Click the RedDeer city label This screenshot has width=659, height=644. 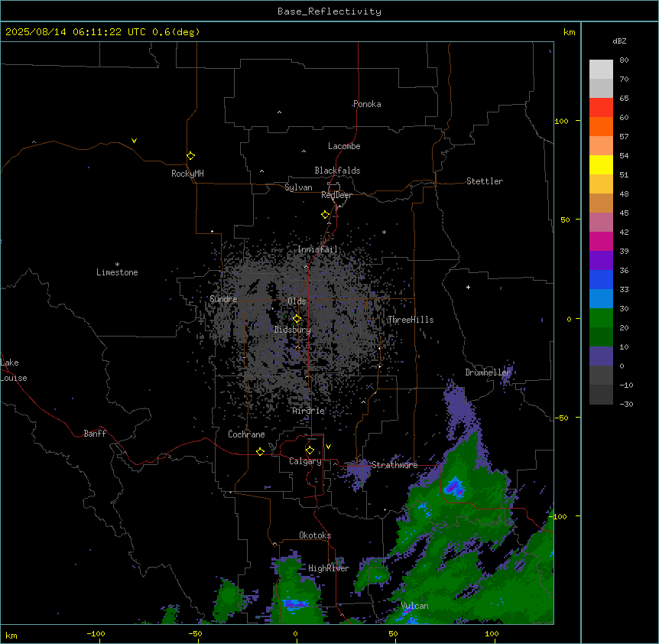pyautogui.click(x=336, y=195)
